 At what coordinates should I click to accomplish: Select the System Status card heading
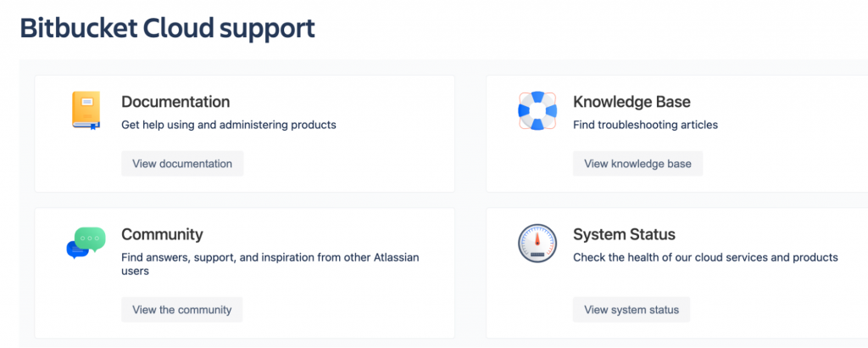click(x=624, y=234)
